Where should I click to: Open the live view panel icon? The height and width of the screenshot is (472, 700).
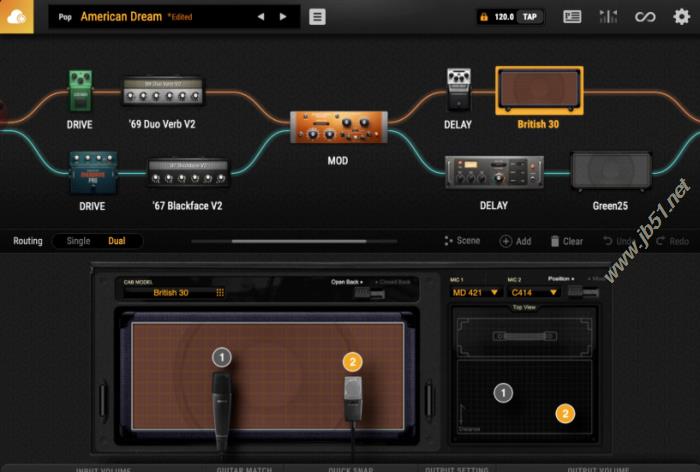click(572, 17)
